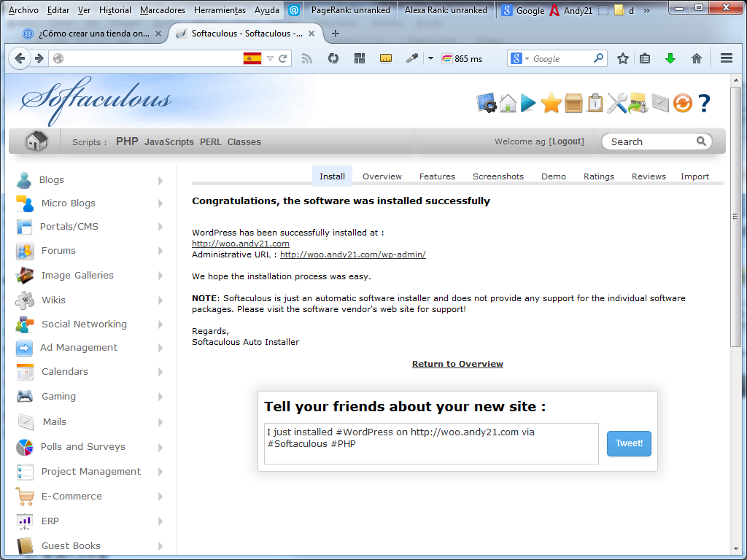Image resolution: width=747 pixels, height=560 pixels.
Task: Select PERL in the Scripts bar
Action: [x=211, y=142]
